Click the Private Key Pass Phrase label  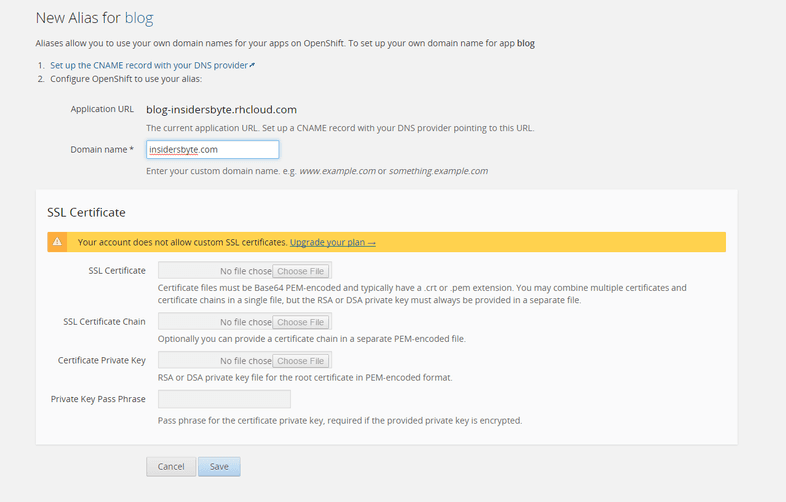98,399
